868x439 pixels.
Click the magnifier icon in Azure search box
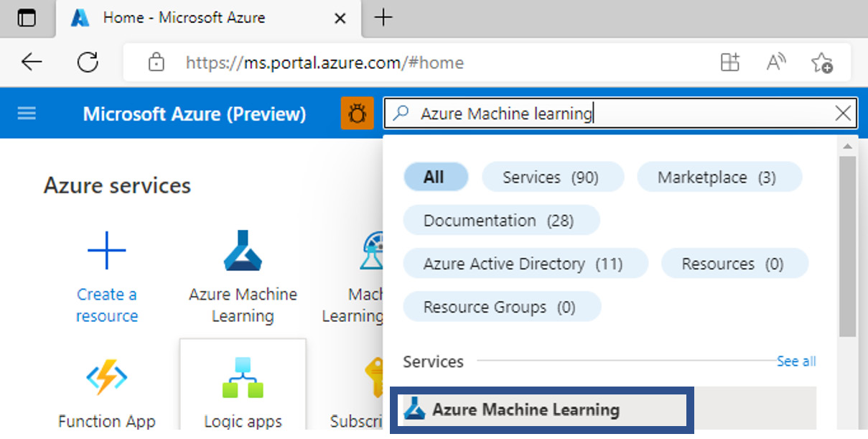(x=402, y=114)
